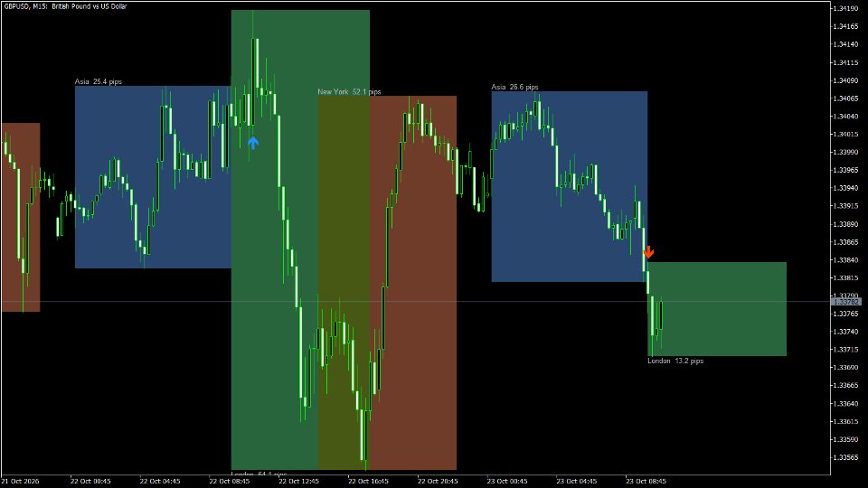Click the 1.34040 price axis label

point(846,117)
